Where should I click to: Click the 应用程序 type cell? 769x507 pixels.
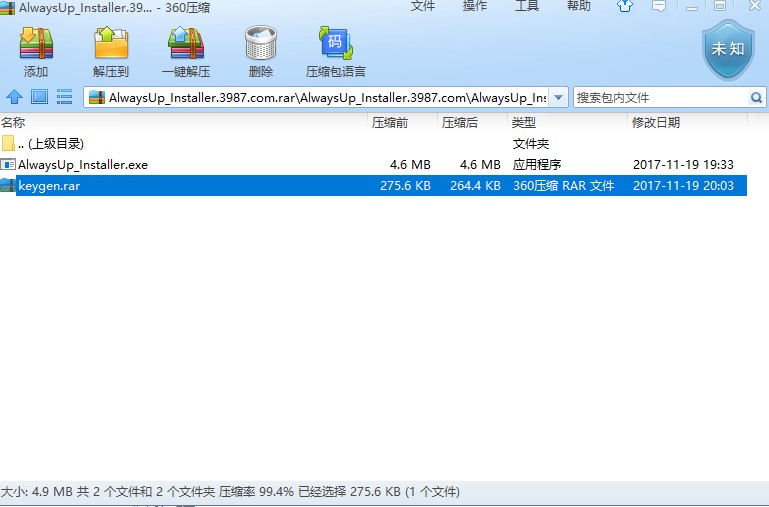coord(537,165)
